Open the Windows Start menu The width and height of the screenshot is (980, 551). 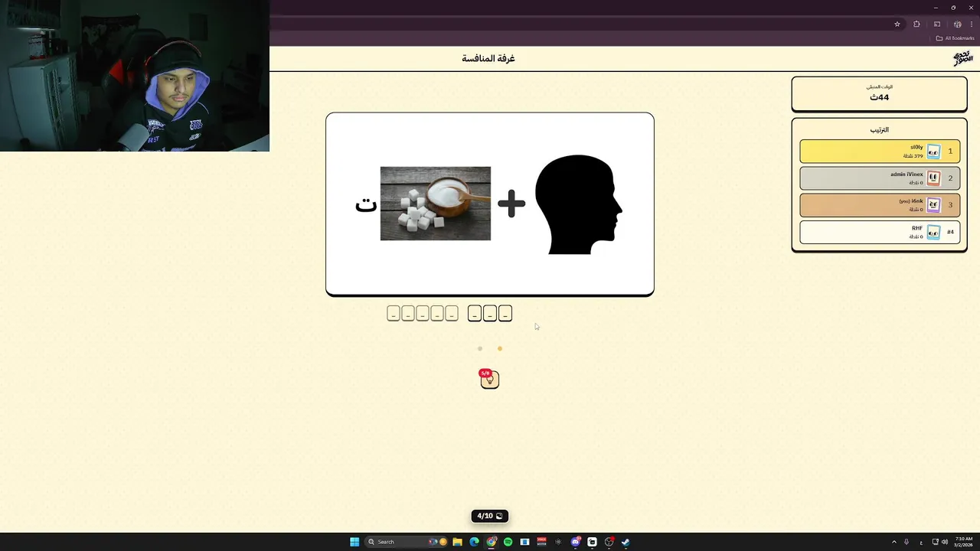click(x=354, y=542)
